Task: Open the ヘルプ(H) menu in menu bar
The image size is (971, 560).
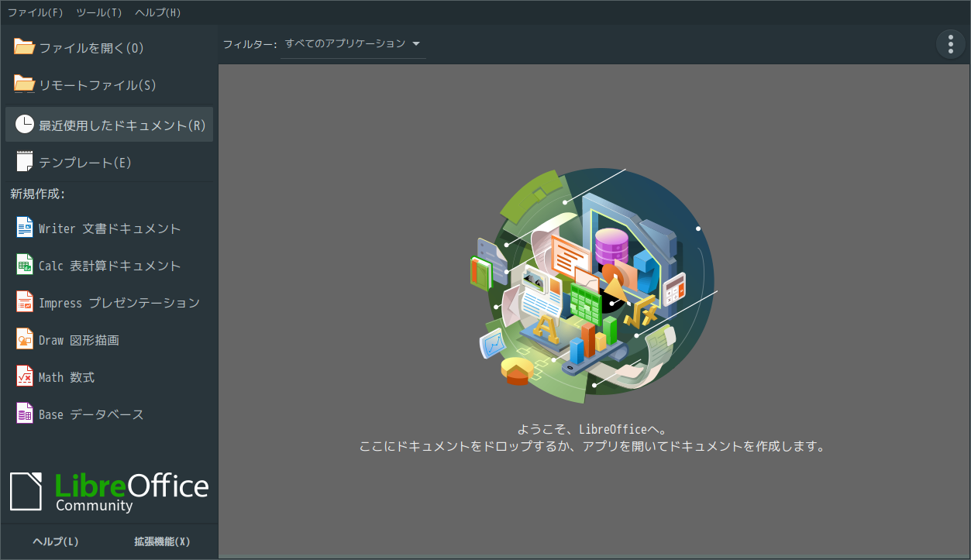Action: click(158, 12)
